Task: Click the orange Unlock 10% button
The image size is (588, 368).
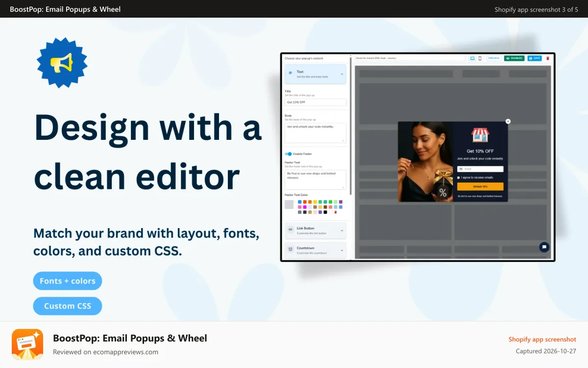Action: pyautogui.click(x=480, y=186)
